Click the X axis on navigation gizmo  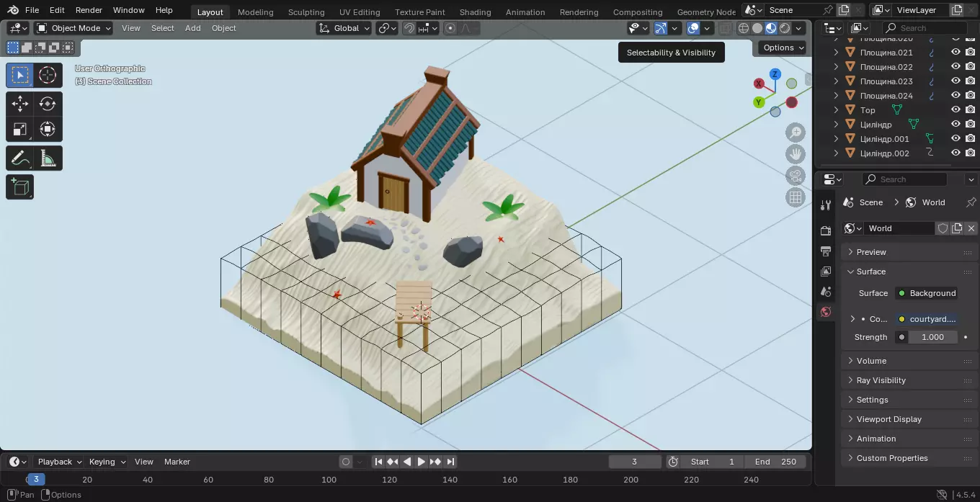pos(759,84)
